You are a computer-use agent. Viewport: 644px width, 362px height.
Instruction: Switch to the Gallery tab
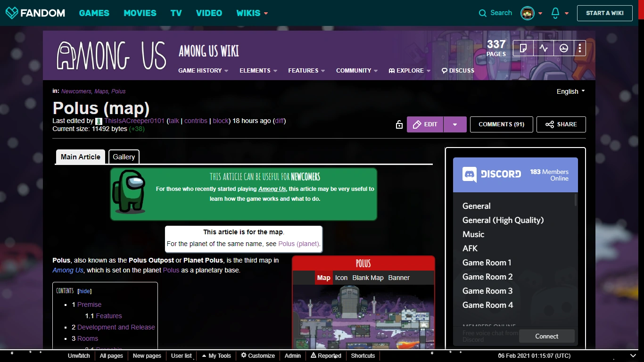click(x=124, y=156)
